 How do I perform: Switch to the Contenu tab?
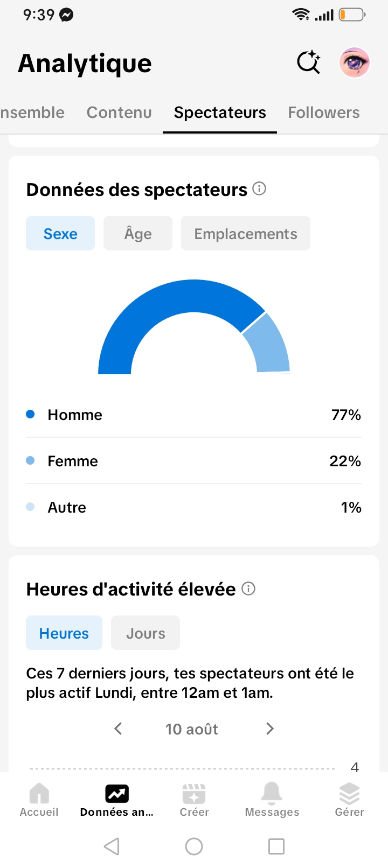tap(119, 112)
